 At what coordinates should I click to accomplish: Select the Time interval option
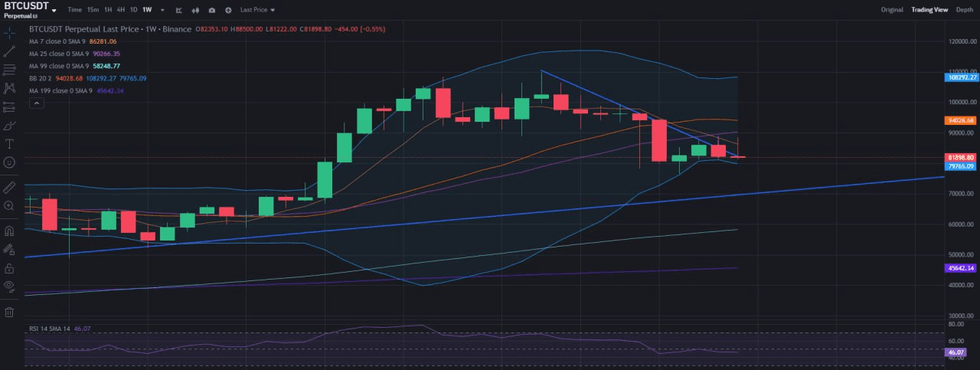74,10
